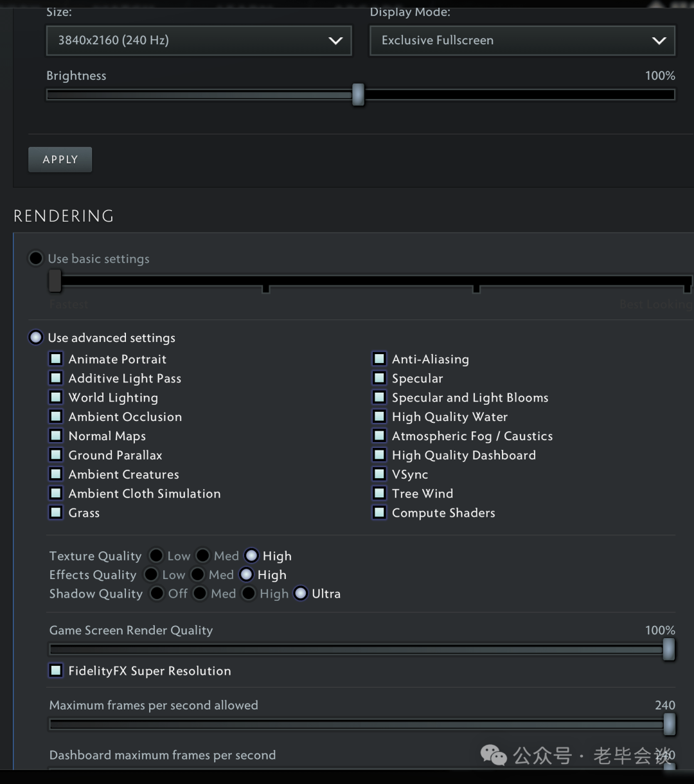Viewport: 694px width, 784px height.
Task: Set Texture Quality to Med
Action: [203, 555]
